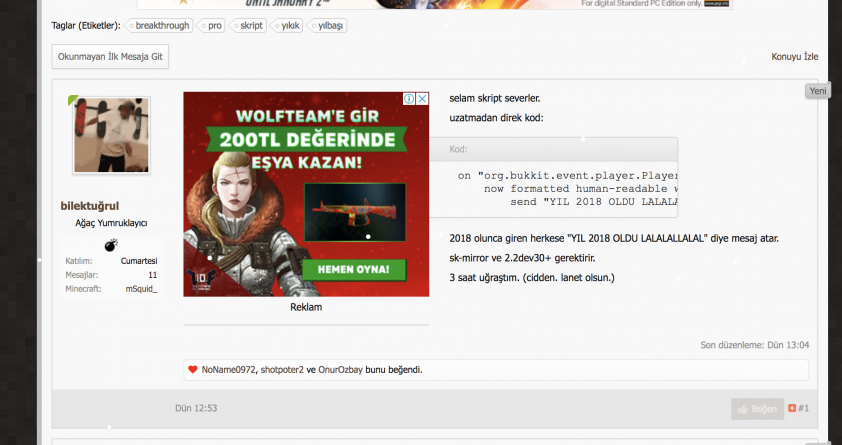Open OnurOzbay's profile link
This screenshot has height=445, width=842.
point(340,370)
